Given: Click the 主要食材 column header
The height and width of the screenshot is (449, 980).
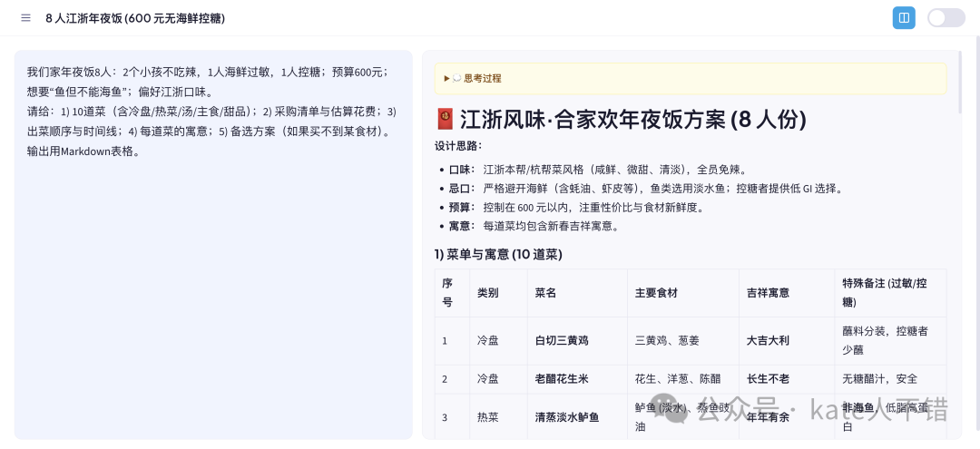Looking at the screenshot, I should pyautogui.click(x=683, y=293).
